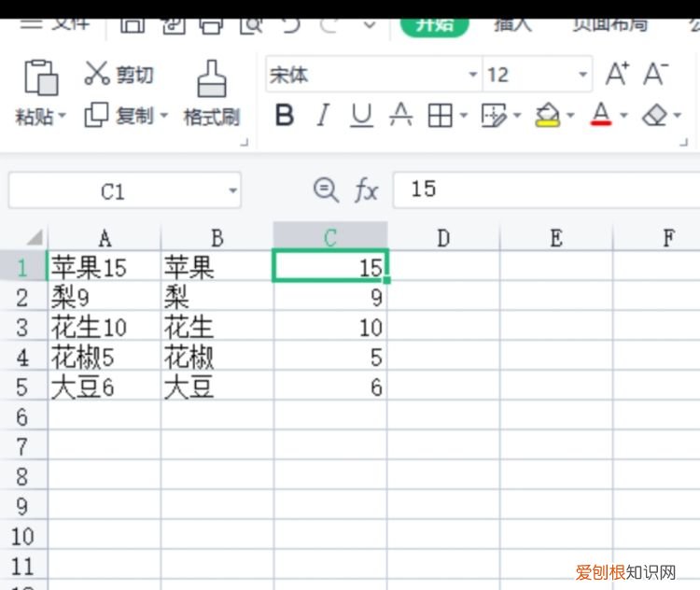
Task: Select column B header
Action: (x=217, y=238)
